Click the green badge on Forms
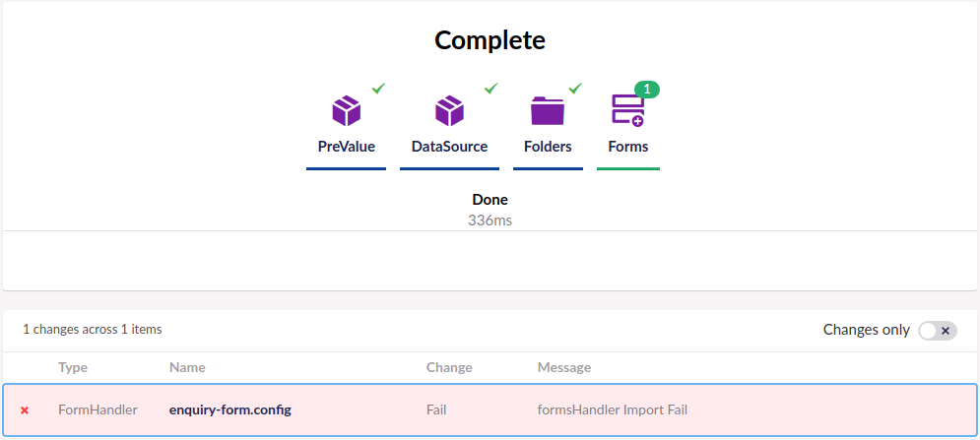 pyautogui.click(x=646, y=90)
